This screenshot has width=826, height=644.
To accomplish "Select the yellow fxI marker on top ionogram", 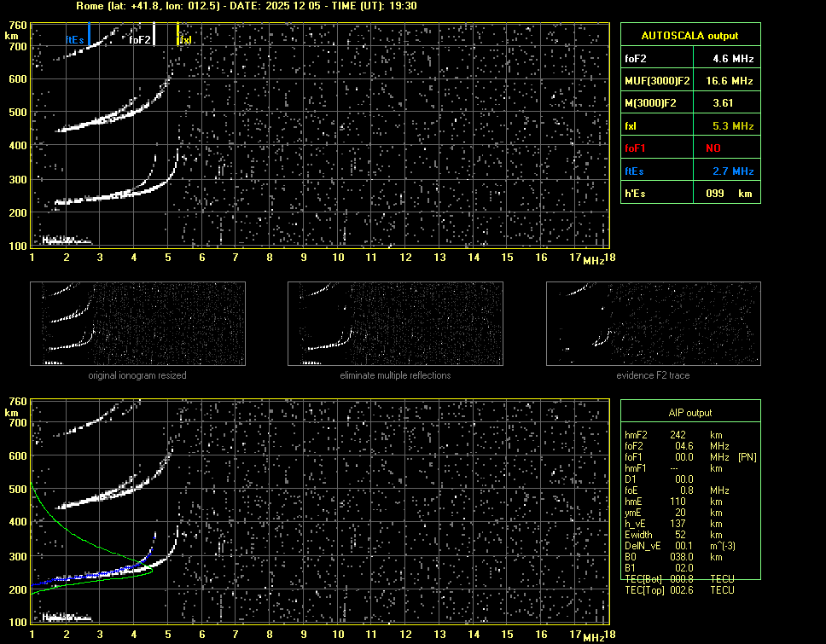I will pyautogui.click(x=177, y=34).
